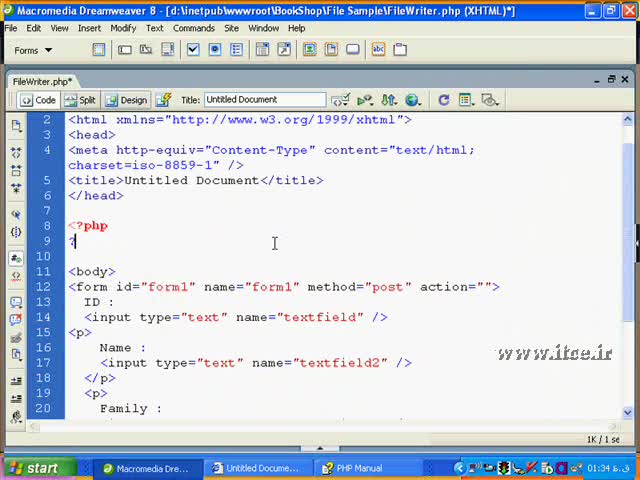Click the Refresh Design View icon
The width and height of the screenshot is (640, 480).
[444, 100]
